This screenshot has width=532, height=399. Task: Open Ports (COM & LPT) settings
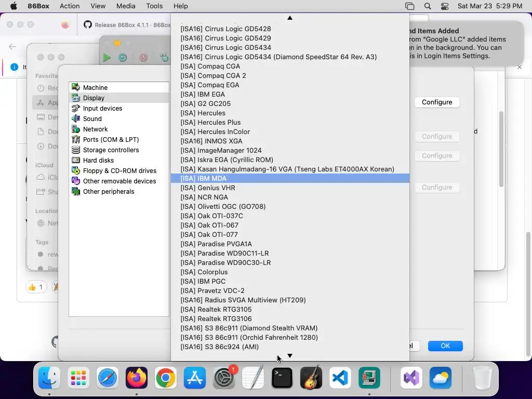(119, 139)
